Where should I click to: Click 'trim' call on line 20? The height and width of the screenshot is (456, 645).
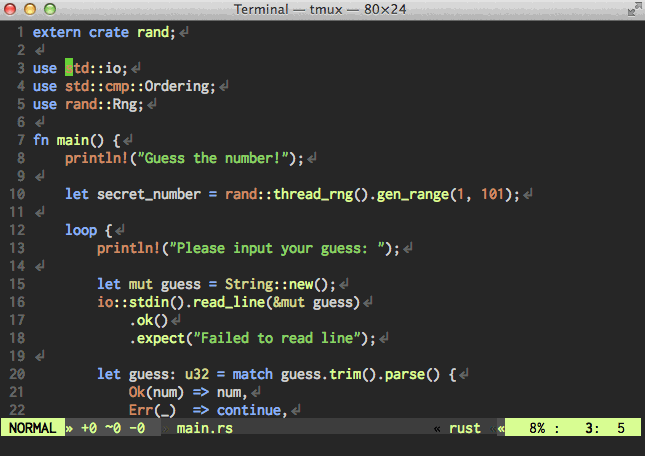(345, 374)
